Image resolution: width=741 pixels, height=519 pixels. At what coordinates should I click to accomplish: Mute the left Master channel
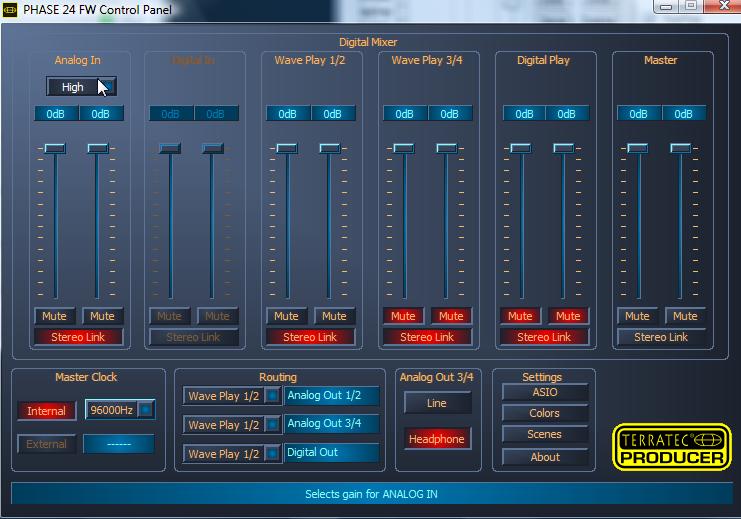click(x=637, y=316)
